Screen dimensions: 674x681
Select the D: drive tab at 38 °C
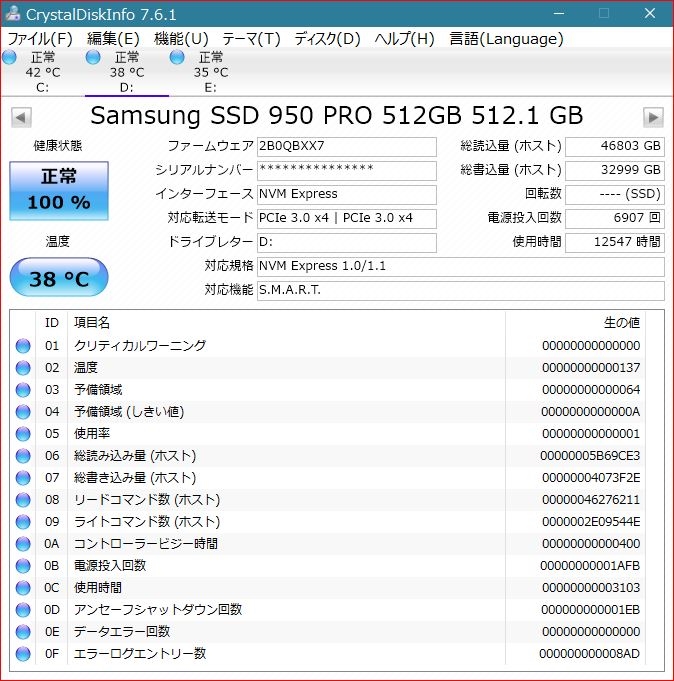127,72
